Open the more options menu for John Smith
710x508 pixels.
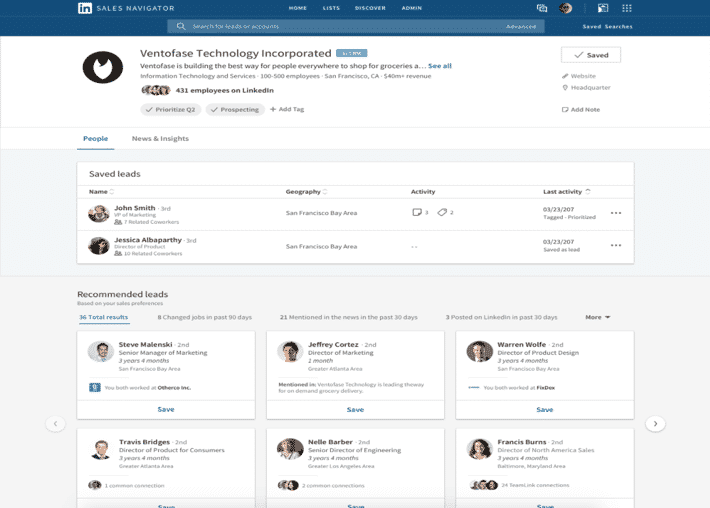[x=616, y=213]
